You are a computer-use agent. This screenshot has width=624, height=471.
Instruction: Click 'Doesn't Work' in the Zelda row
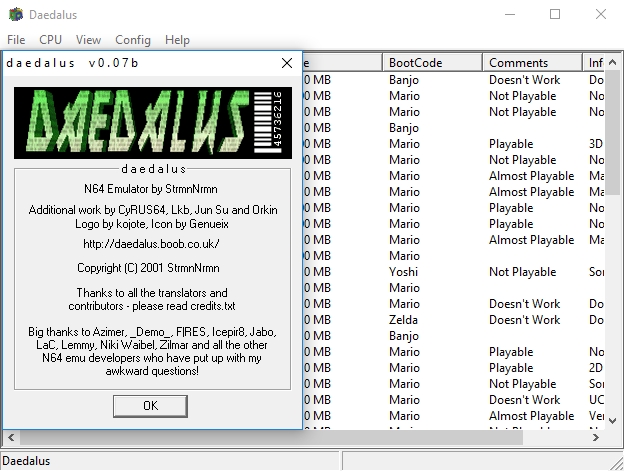click(x=525, y=320)
